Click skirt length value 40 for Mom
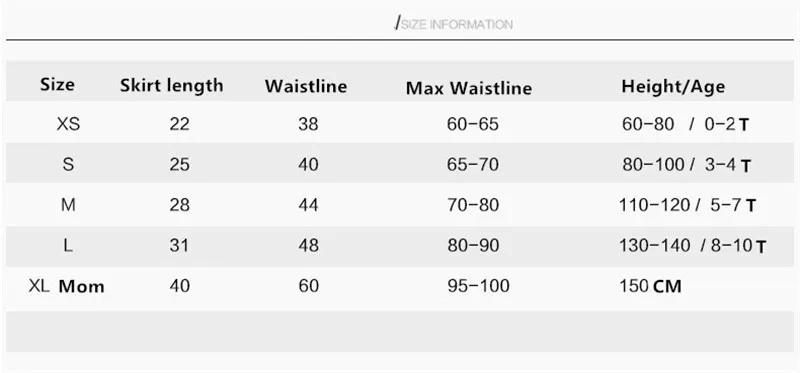The image size is (800, 373). click(x=180, y=286)
